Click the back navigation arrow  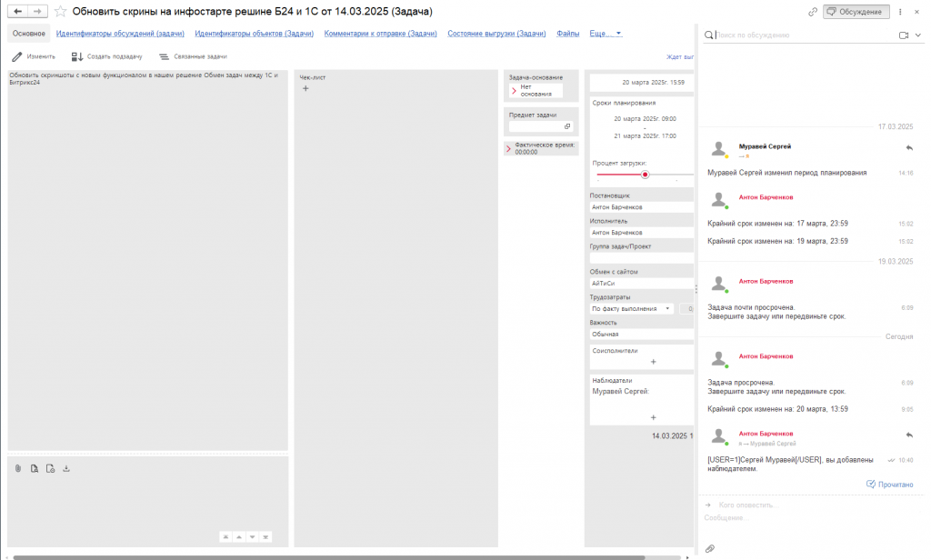[x=17, y=11]
